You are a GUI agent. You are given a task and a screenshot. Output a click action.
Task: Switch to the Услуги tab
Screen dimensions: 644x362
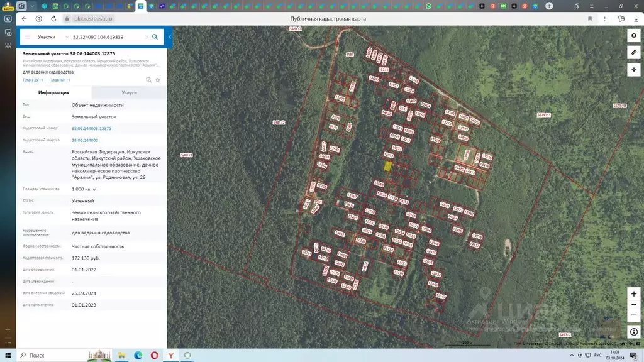(x=129, y=92)
